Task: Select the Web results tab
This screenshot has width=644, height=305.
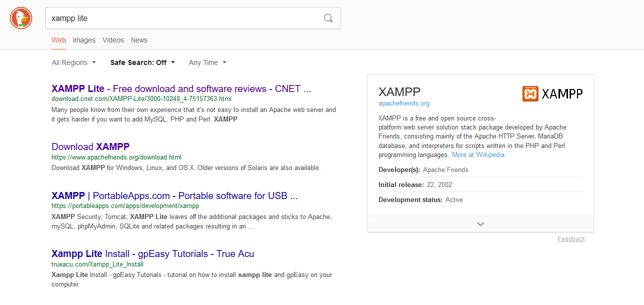Action: (x=58, y=40)
